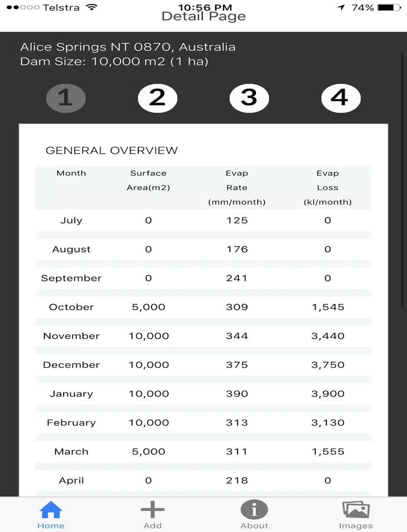Click the GENERAL OVERVIEW heading
407x532 pixels.
coord(111,150)
